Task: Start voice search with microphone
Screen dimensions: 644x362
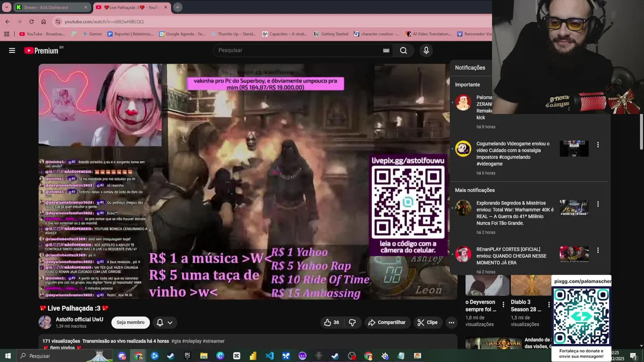Action: [x=426, y=50]
